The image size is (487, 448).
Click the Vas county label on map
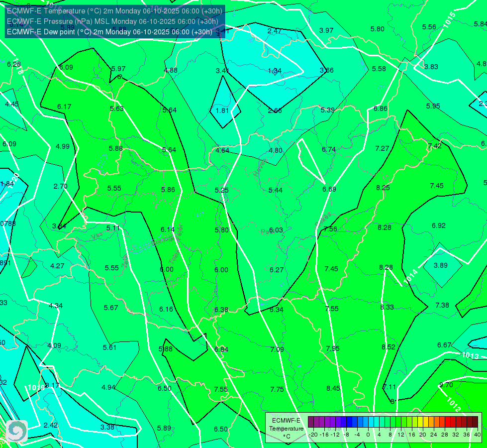(97, 236)
